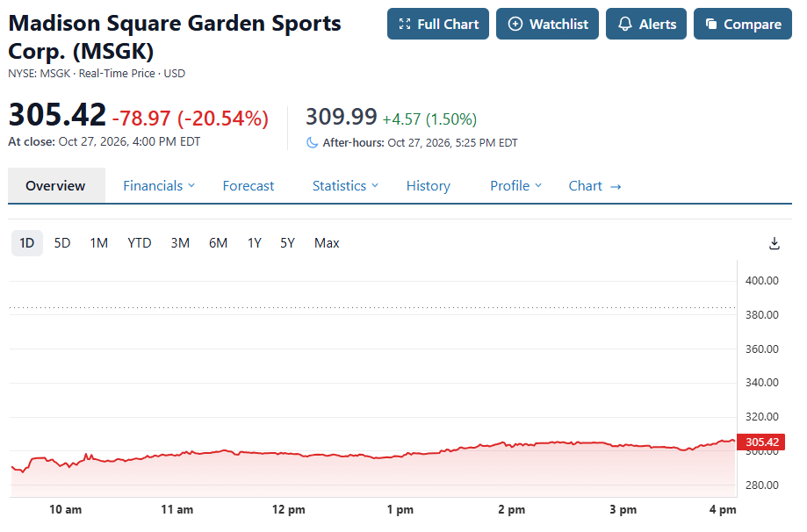Open the Full Chart view
The width and height of the screenshot is (807, 532).
(437, 24)
